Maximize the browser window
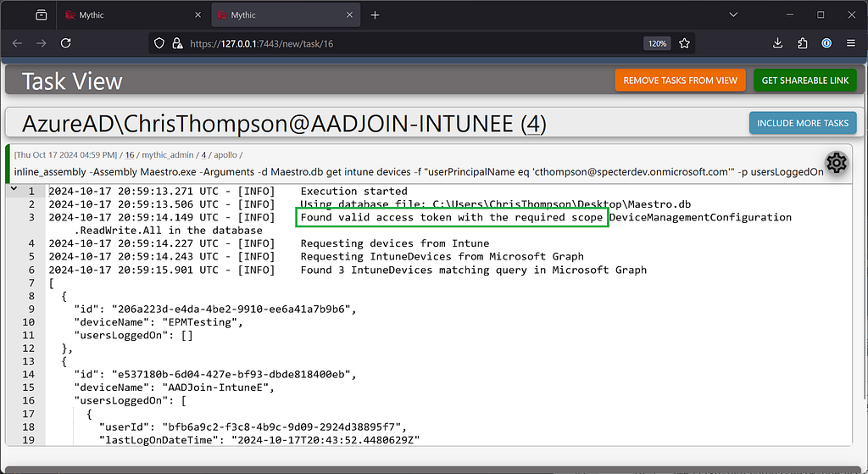The width and height of the screenshot is (868, 474). click(821, 15)
